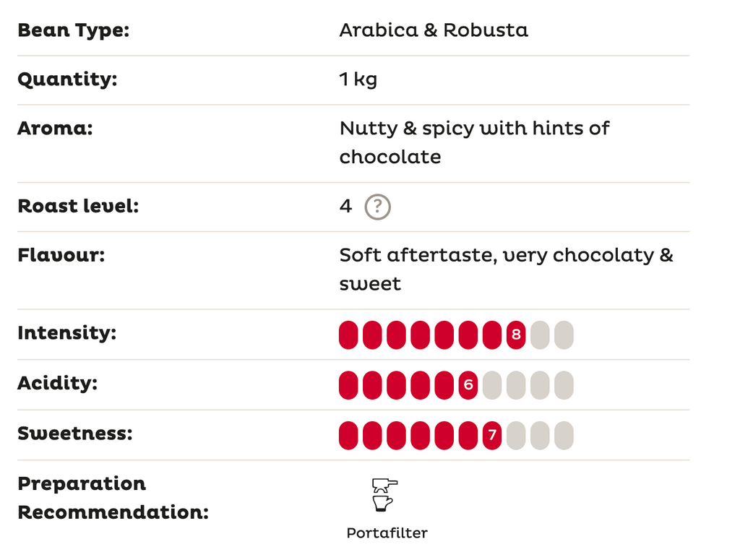
Task: Select the first red Sweetness pill
Action: pyautogui.click(x=348, y=436)
